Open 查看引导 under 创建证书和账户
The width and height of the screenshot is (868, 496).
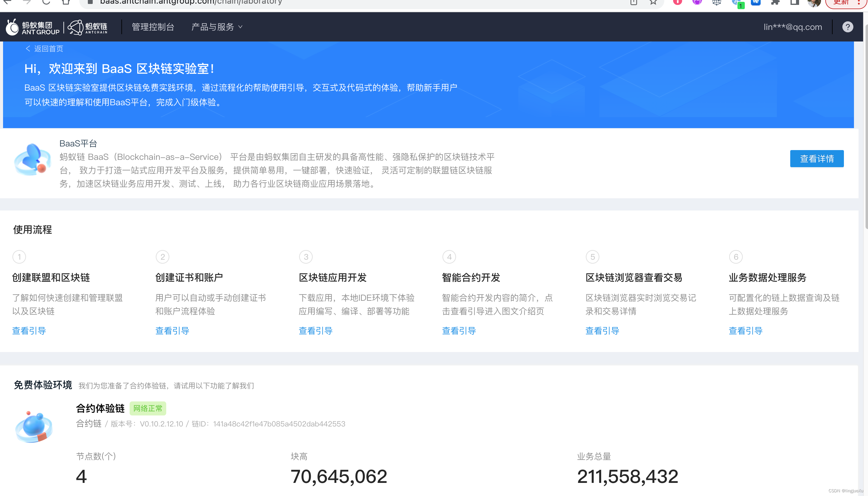(x=172, y=331)
